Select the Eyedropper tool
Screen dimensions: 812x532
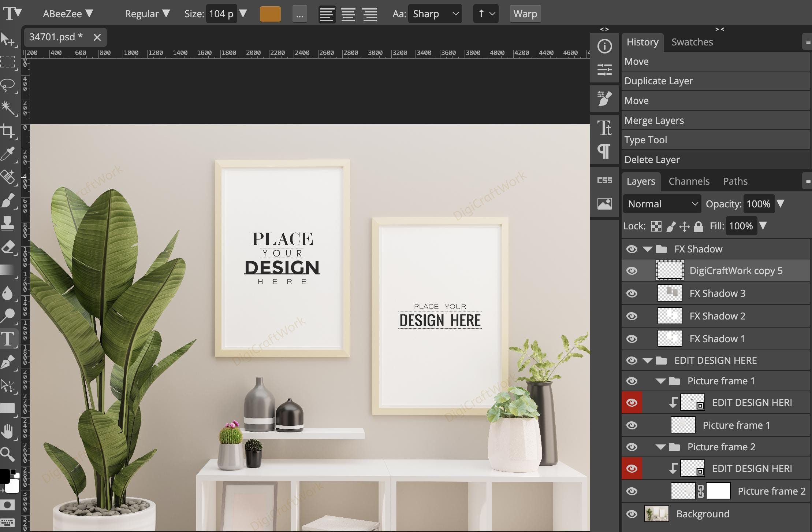tap(8, 155)
